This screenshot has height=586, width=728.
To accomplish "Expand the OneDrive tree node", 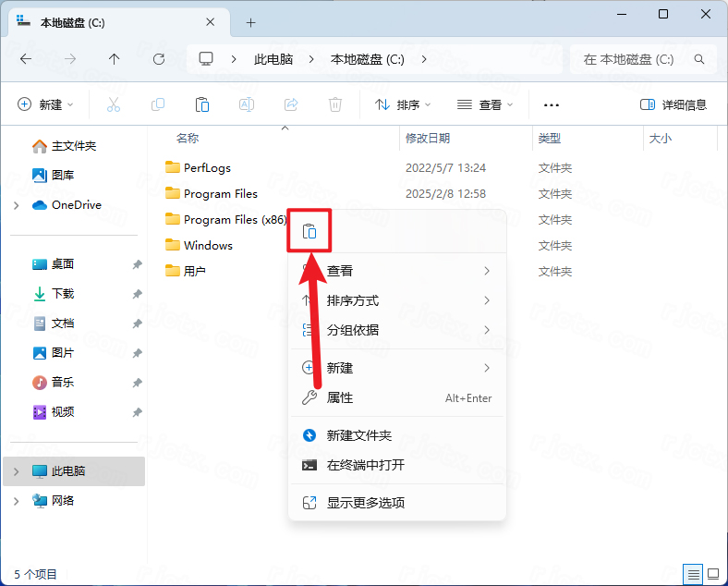I will [x=17, y=205].
